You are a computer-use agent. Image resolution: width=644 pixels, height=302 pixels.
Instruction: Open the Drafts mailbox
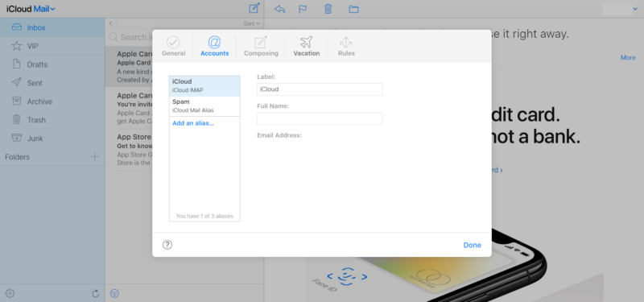(x=52, y=64)
